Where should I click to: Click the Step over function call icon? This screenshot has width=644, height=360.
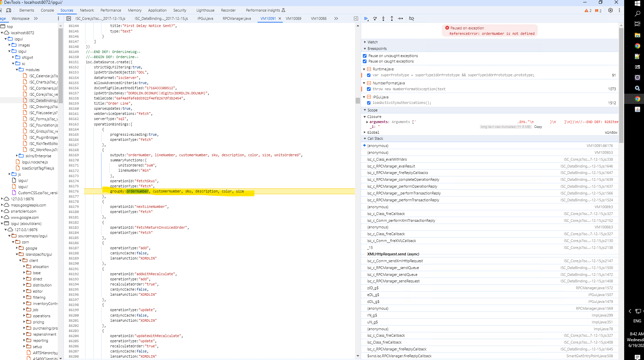point(375,19)
